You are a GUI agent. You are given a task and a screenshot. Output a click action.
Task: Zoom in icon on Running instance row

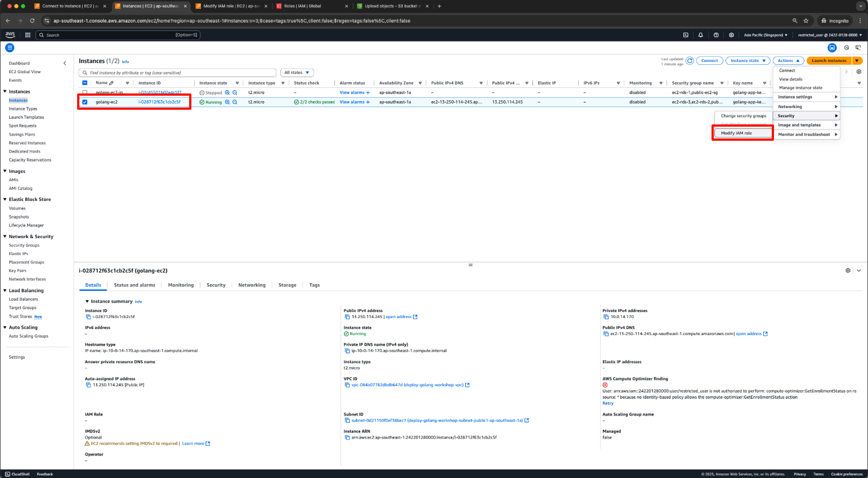coord(227,102)
